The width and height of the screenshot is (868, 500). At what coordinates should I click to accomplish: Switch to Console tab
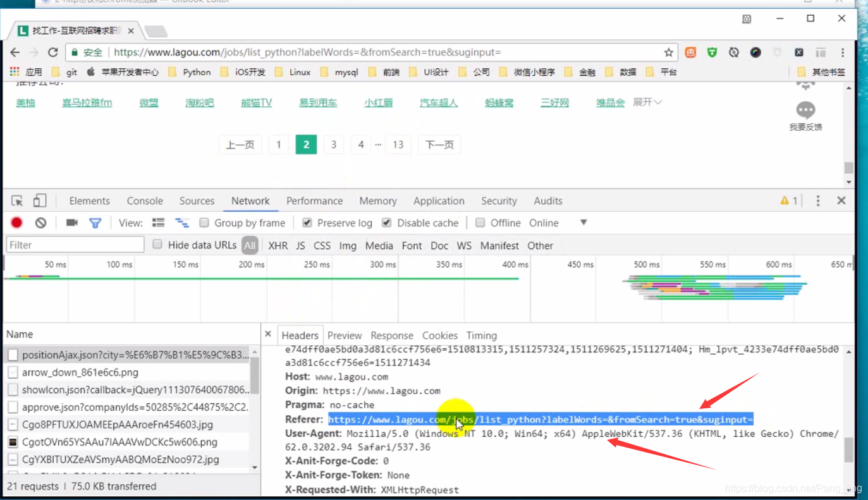click(145, 201)
